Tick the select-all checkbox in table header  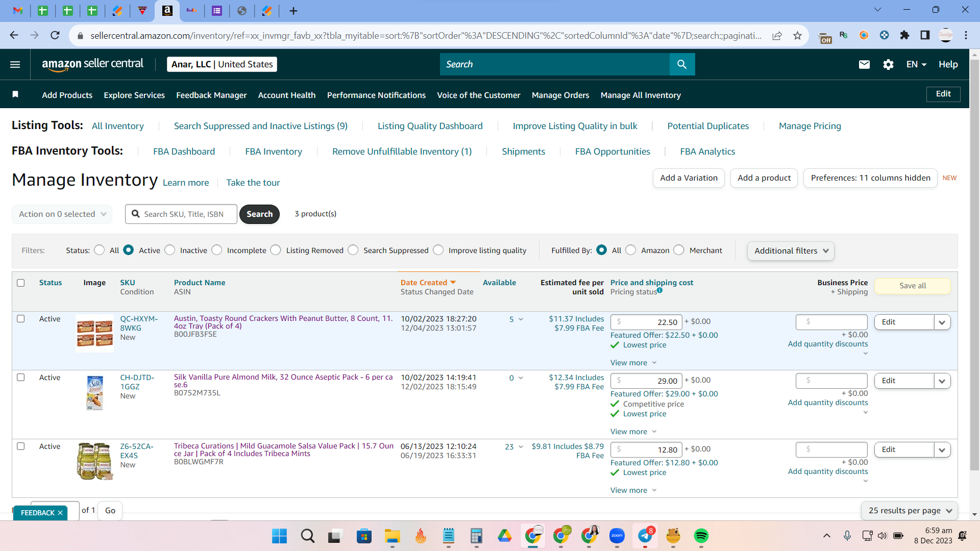coord(21,283)
